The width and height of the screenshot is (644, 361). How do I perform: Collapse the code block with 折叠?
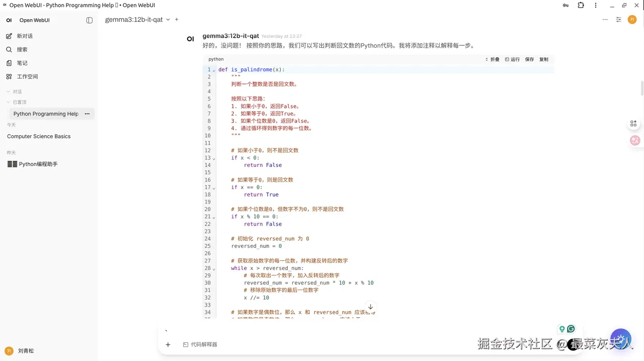tap(492, 59)
